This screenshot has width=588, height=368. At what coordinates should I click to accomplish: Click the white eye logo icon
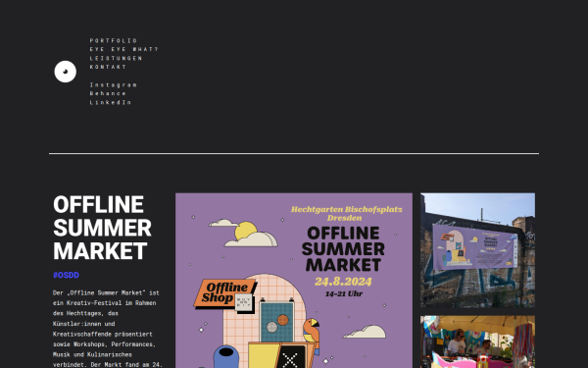pyautogui.click(x=66, y=72)
